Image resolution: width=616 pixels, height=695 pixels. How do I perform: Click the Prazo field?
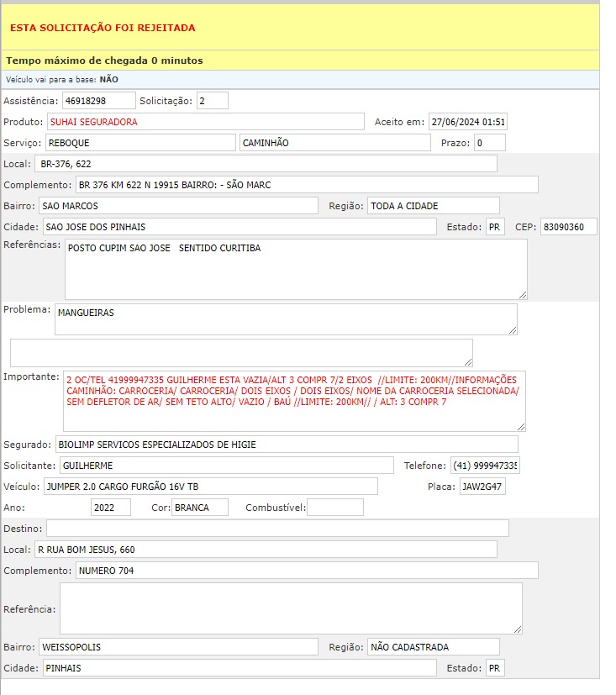(x=489, y=143)
